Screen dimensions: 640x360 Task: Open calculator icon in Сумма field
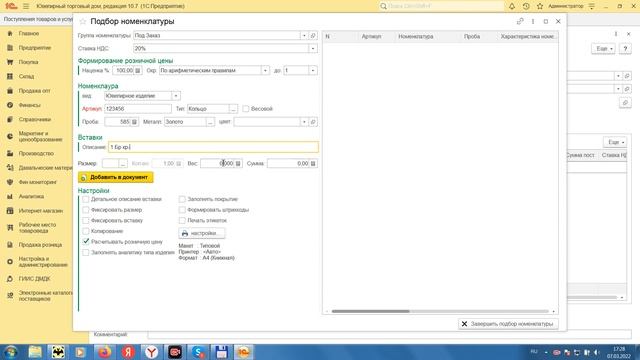313,163
